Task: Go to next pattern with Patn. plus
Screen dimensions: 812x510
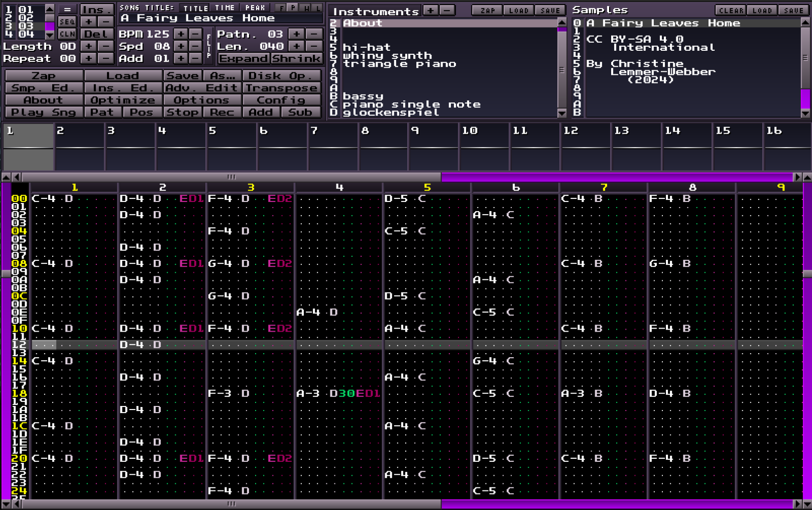Action: pos(296,34)
